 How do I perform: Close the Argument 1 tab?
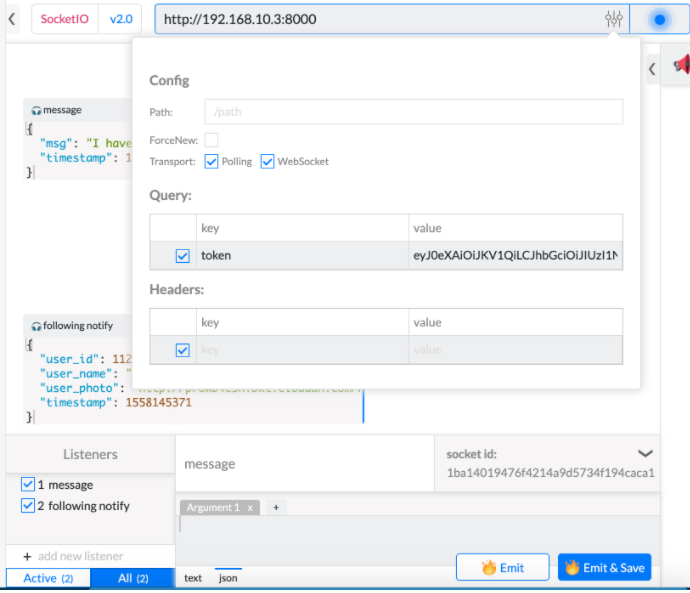(x=250, y=508)
